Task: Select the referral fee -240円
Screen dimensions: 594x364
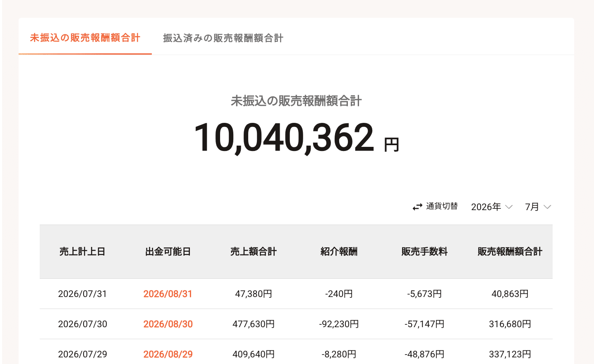Action: pos(339,294)
